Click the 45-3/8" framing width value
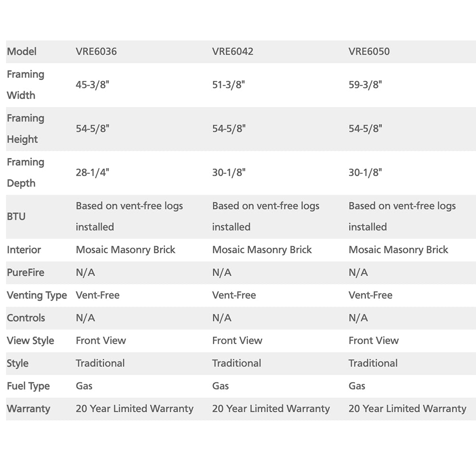Image resolution: width=476 pixels, height=476 pixels. point(92,85)
